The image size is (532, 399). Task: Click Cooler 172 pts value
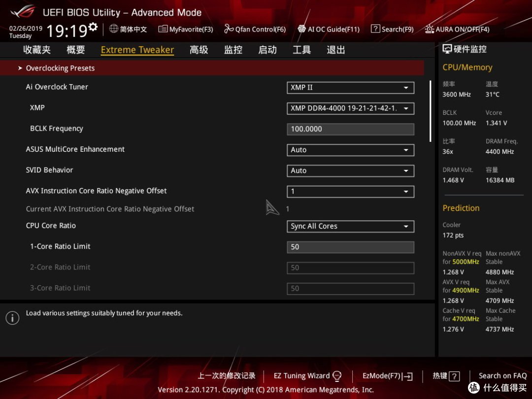[453, 235]
